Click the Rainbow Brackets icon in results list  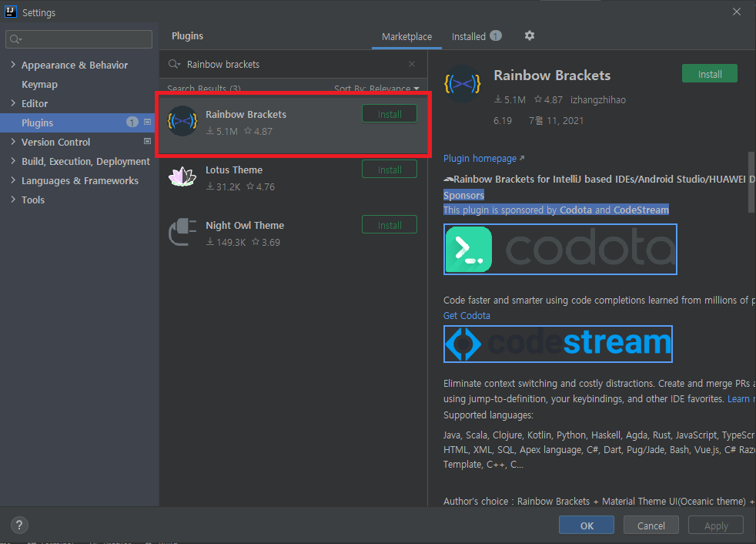pyautogui.click(x=182, y=121)
